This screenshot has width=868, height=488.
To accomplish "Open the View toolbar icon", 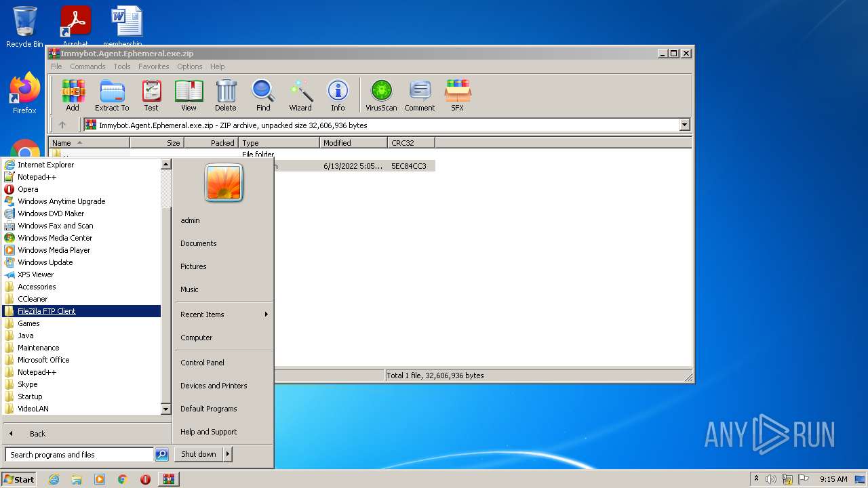I will pyautogui.click(x=189, y=95).
